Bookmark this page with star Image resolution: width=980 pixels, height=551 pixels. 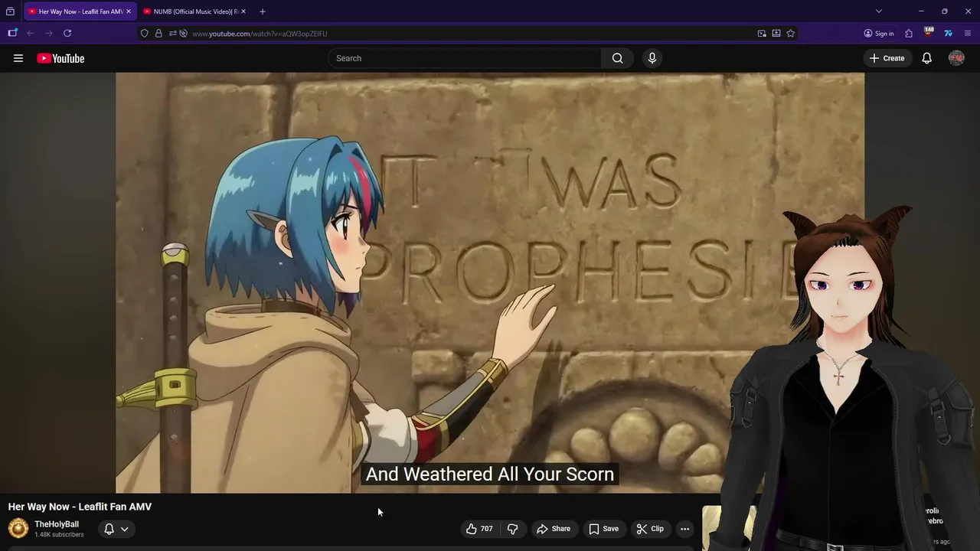pyautogui.click(x=791, y=34)
